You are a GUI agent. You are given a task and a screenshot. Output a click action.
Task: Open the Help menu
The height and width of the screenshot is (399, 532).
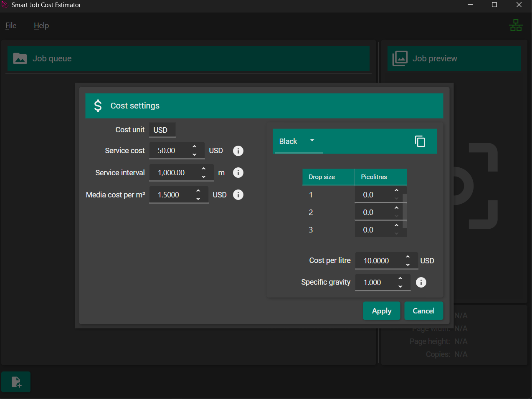tap(41, 25)
